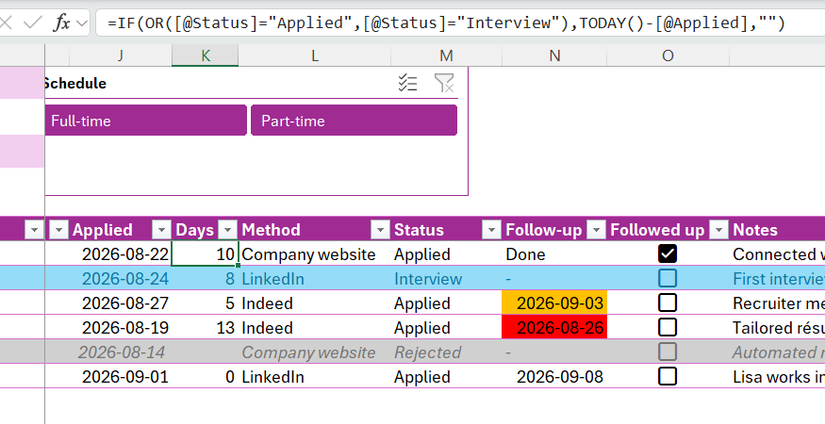Select the Days cell showing 5

205,303
